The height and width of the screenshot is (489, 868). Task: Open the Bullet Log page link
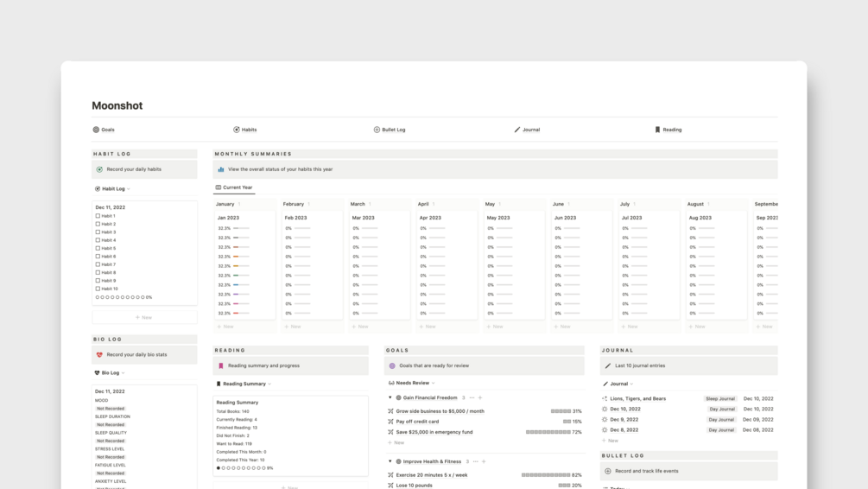pos(390,130)
